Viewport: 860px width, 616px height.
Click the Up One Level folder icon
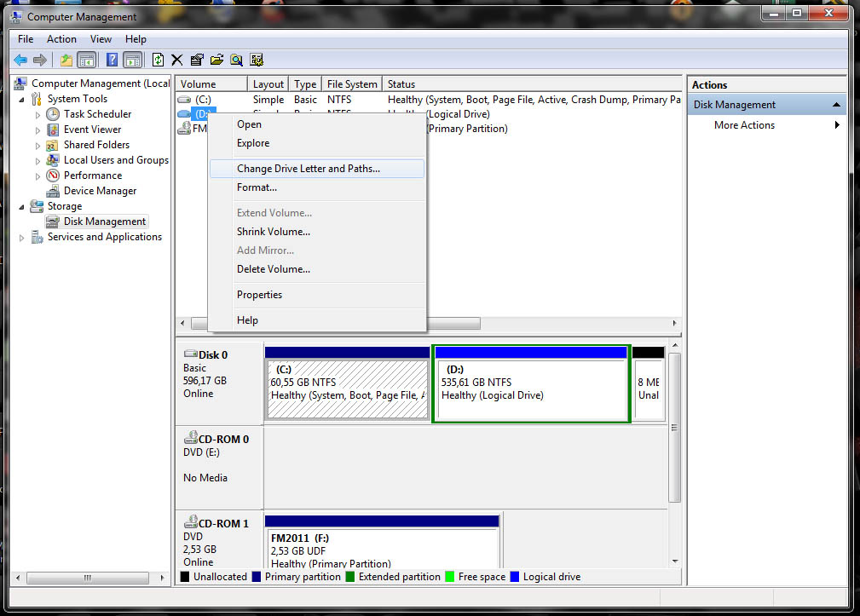66,60
